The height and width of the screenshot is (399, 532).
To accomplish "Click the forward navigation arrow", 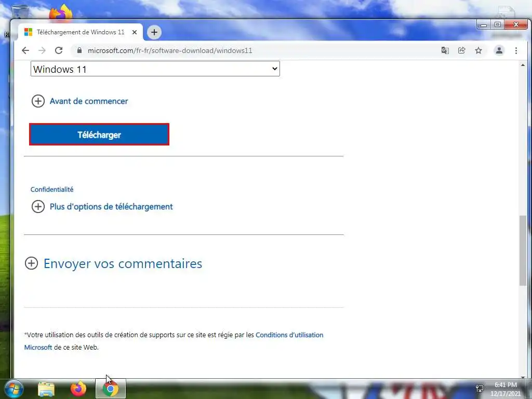I will (x=42, y=50).
